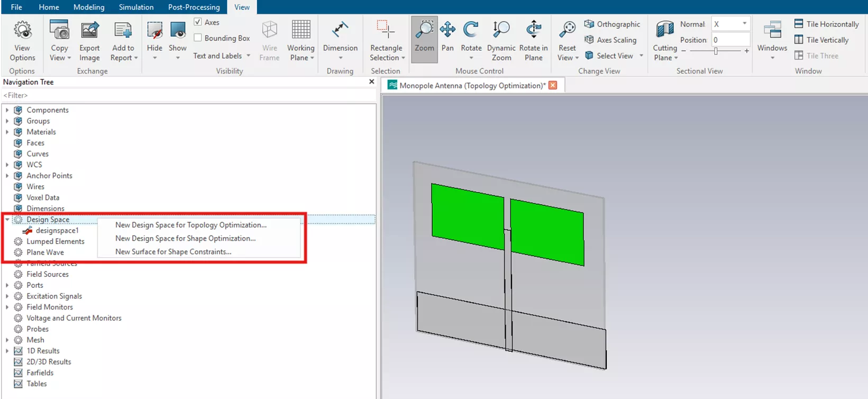Open the Normal axis dropdown

(744, 24)
